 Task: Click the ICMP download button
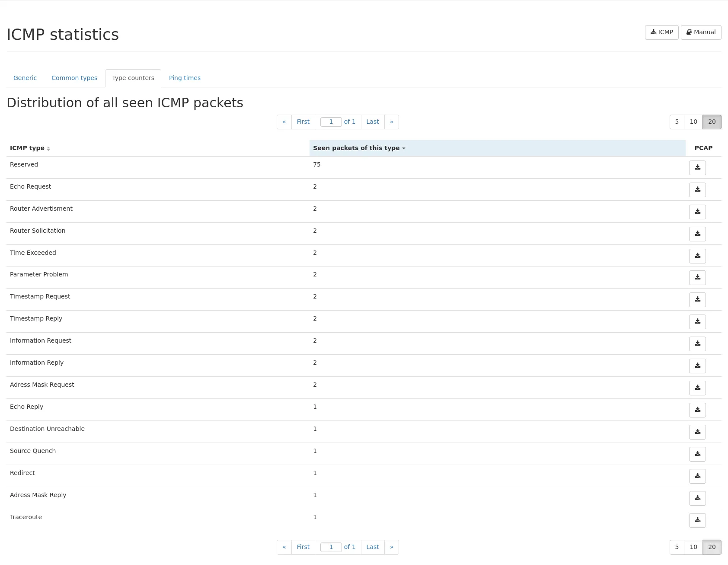[x=661, y=32]
